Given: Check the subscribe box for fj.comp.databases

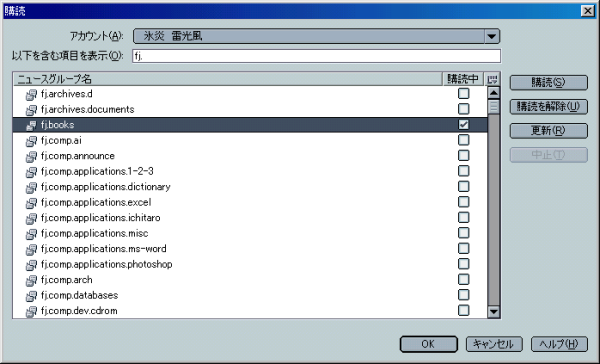Looking at the screenshot, I should coord(463,295).
